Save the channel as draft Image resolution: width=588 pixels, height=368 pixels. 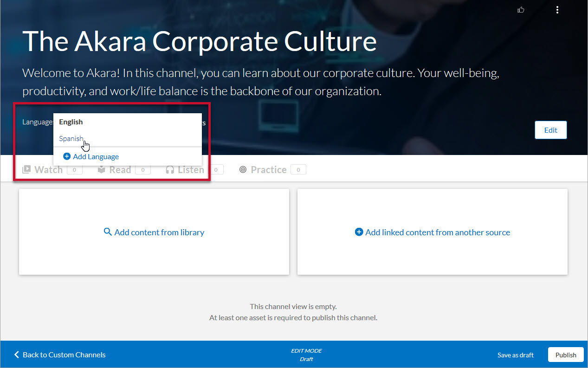tap(515, 355)
